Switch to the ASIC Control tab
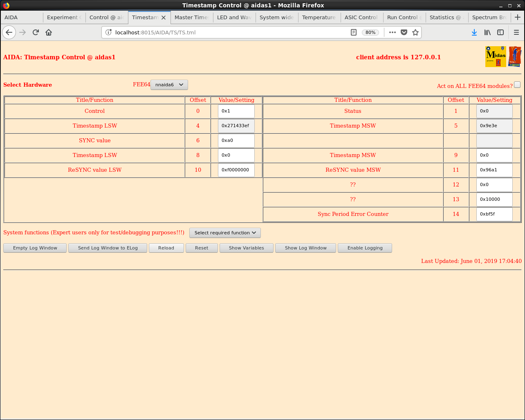 click(362, 17)
